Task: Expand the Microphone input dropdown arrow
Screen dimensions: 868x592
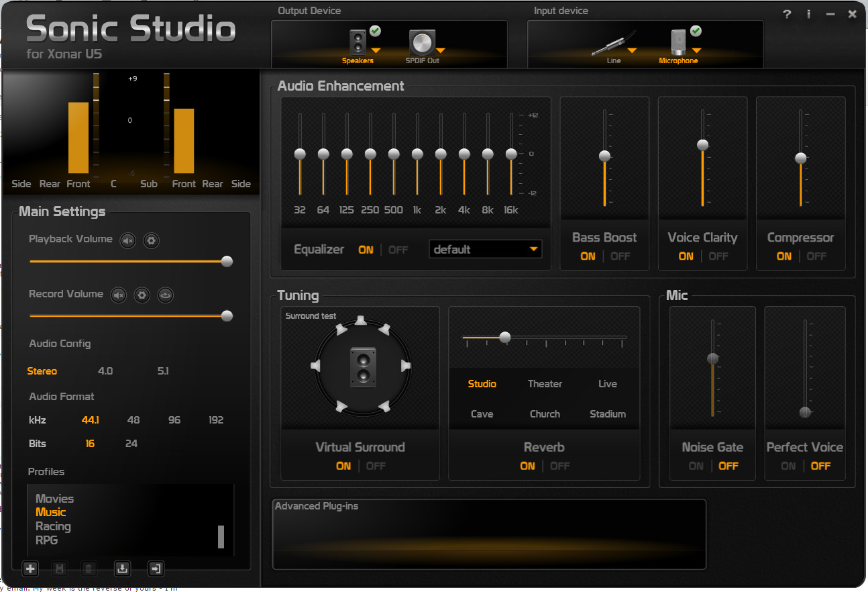Action: click(x=696, y=50)
